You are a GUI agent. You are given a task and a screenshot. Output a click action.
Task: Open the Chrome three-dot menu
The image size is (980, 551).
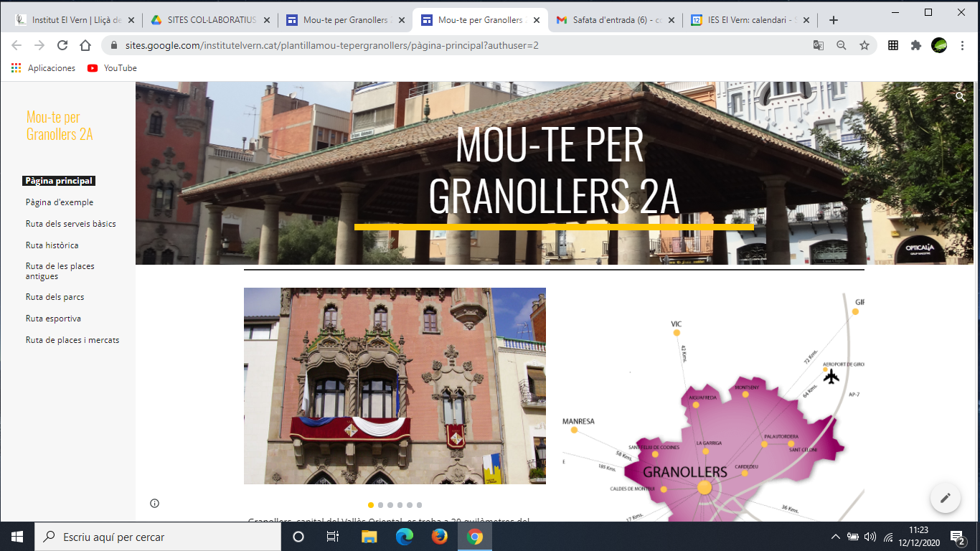[x=963, y=45]
